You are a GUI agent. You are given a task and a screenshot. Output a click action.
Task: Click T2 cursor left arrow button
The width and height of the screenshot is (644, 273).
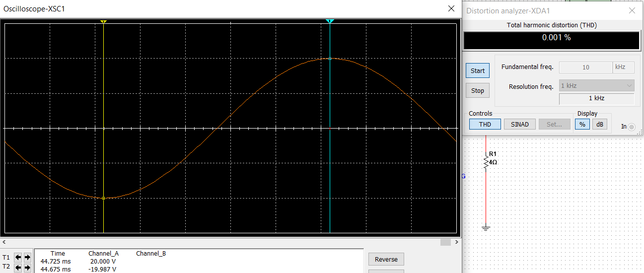(18, 268)
